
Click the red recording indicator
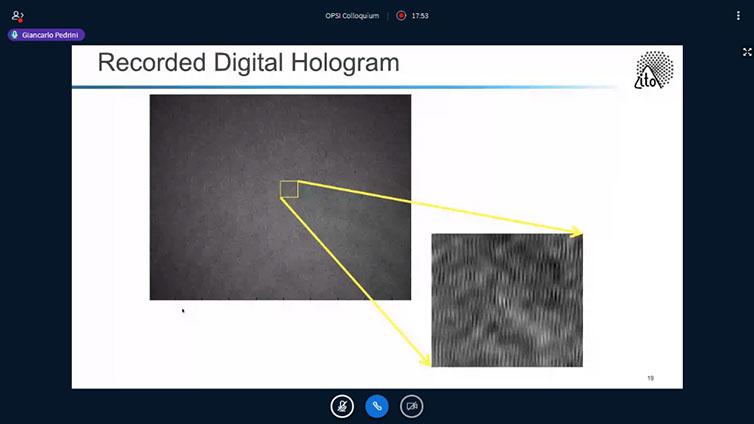401,16
